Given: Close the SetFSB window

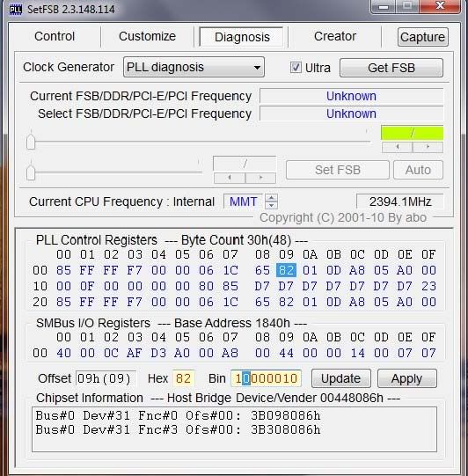Looking at the screenshot, I should click(x=440, y=6).
